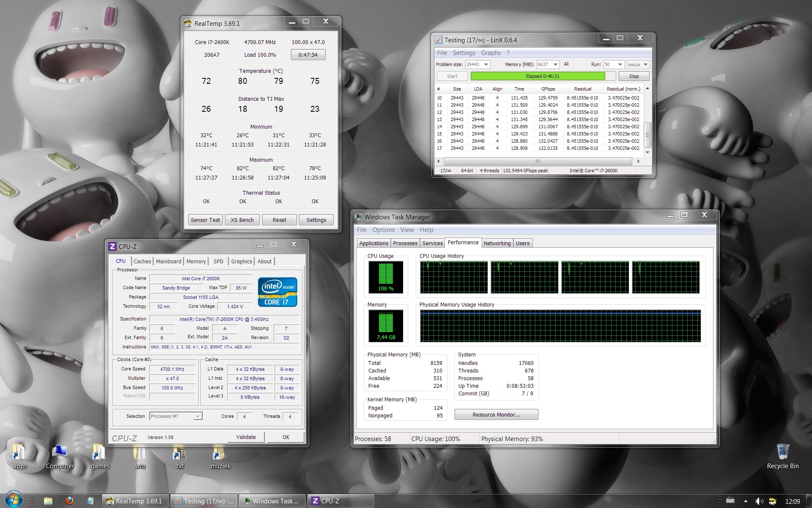The width and height of the screenshot is (812, 508).
Task: Click the LinX title bar icon
Action: pyautogui.click(x=439, y=40)
